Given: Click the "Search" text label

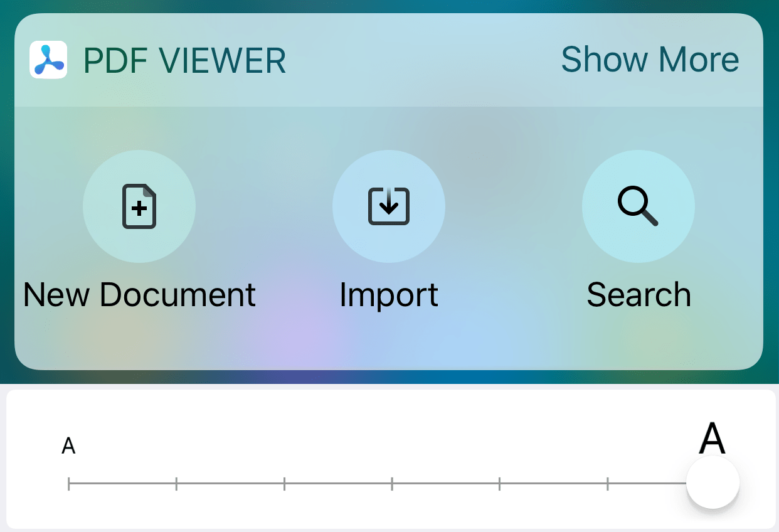Looking at the screenshot, I should point(639,295).
